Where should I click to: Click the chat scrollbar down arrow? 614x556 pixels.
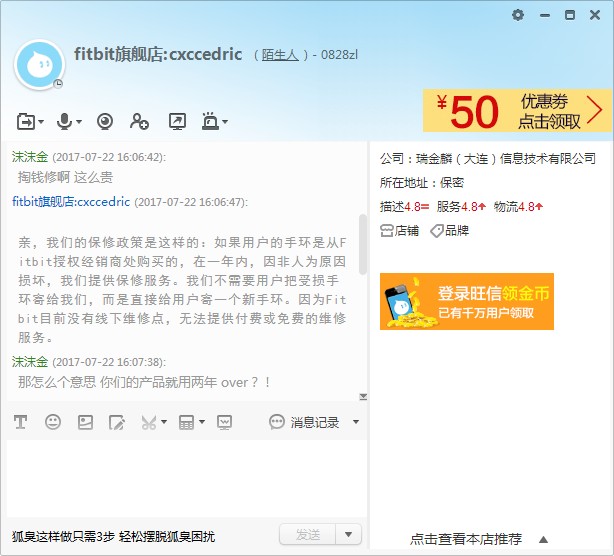point(363,397)
